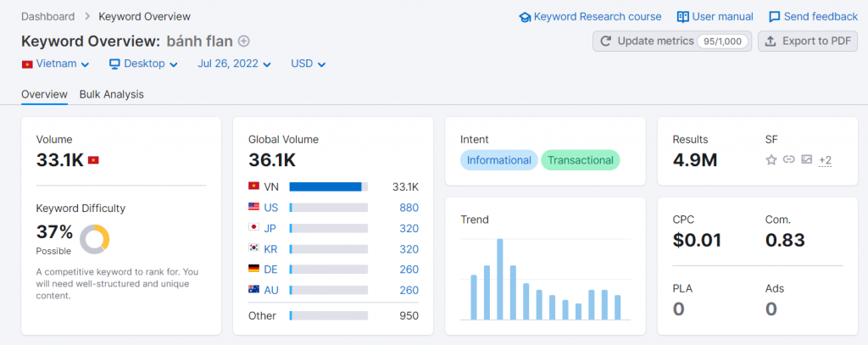Click the AU country link
Screen dimensions: 868x345
coord(271,290)
